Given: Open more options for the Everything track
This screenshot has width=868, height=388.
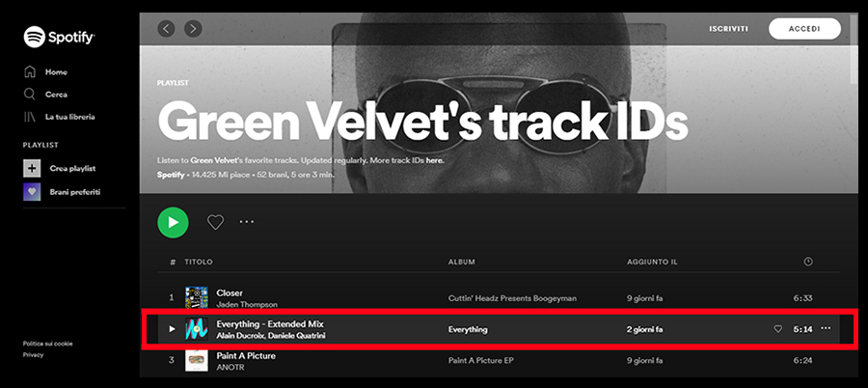Looking at the screenshot, I should click(826, 329).
